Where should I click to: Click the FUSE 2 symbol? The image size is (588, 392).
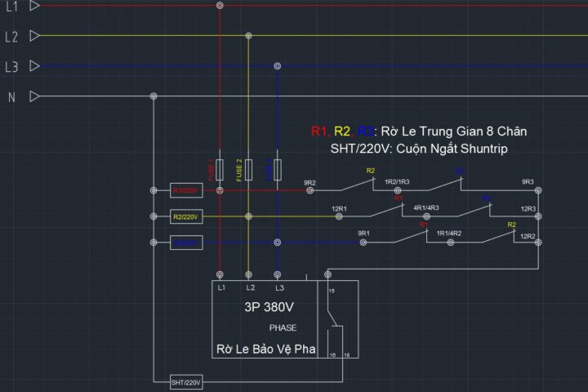point(248,170)
